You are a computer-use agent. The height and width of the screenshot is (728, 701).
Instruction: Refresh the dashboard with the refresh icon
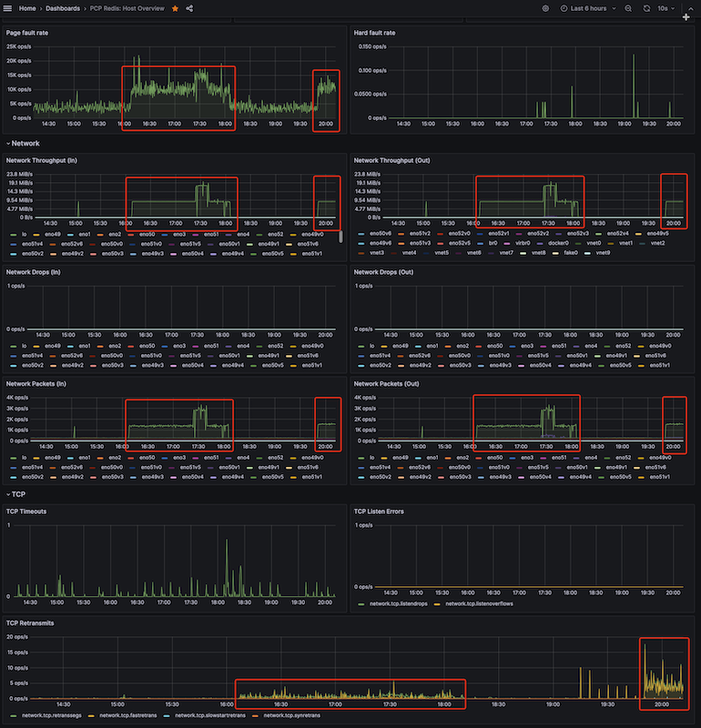point(646,8)
